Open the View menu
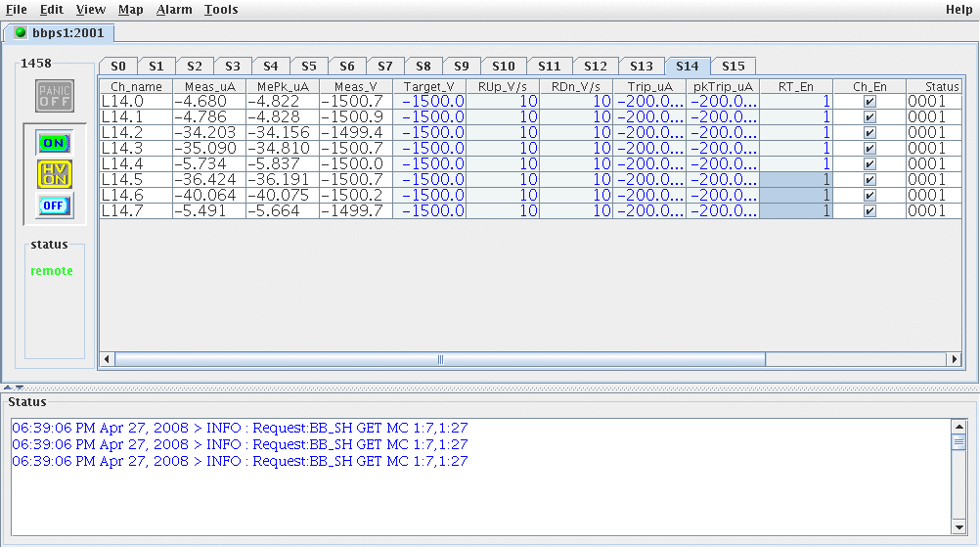This screenshot has width=980, height=548. (x=91, y=10)
